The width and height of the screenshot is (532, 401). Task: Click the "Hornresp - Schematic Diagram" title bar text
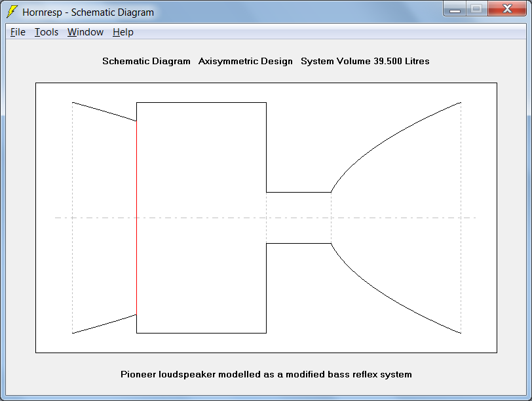click(x=88, y=12)
